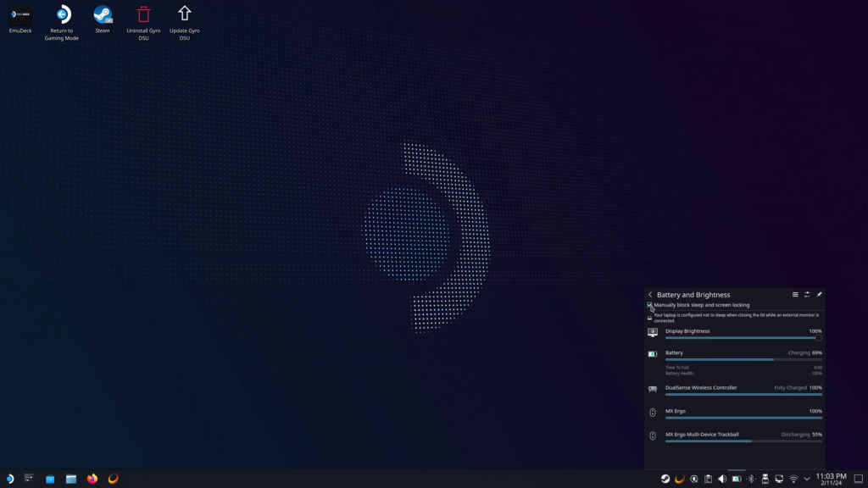Uncheck Manually block sleep and screen locking
The height and width of the screenshot is (488, 868).
pos(650,305)
